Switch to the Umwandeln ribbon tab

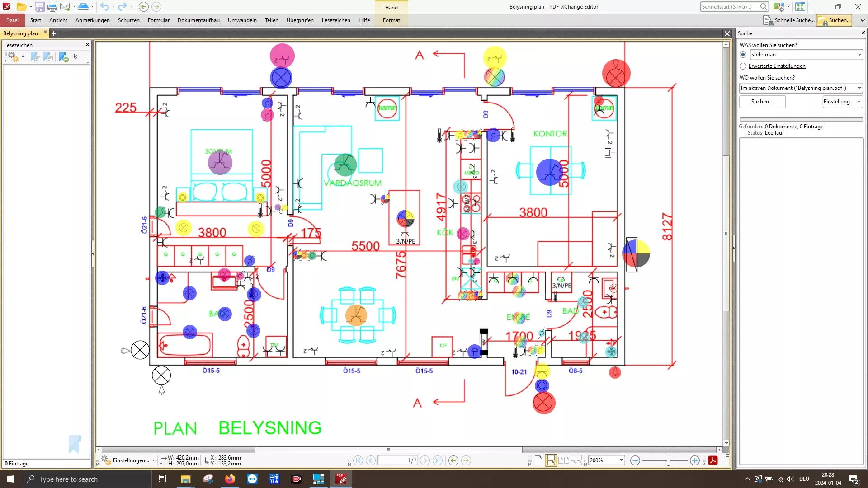click(x=242, y=20)
